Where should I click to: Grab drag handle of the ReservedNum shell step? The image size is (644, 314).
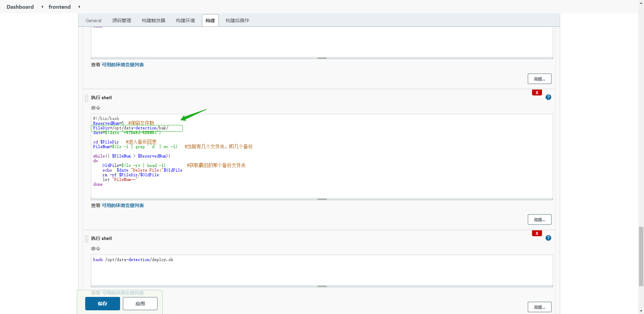[x=87, y=98]
